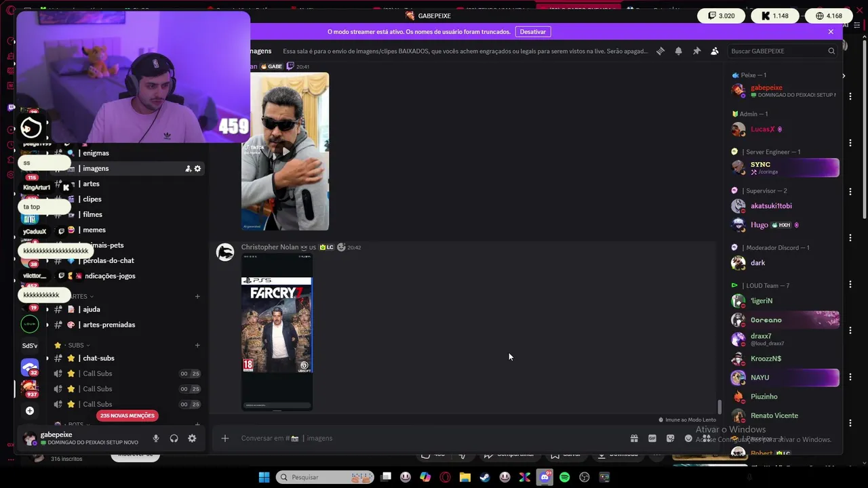This screenshot has height=488, width=868.
Task: Open Steam from taskbar
Action: pyautogui.click(x=485, y=477)
